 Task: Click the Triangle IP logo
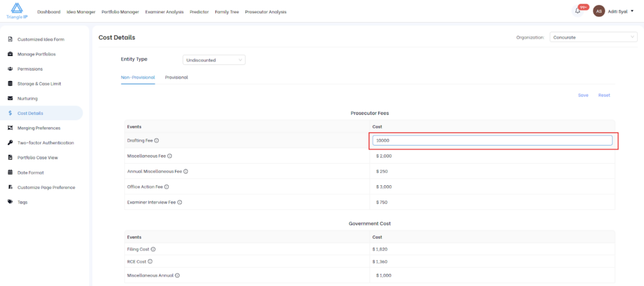click(16, 11)
